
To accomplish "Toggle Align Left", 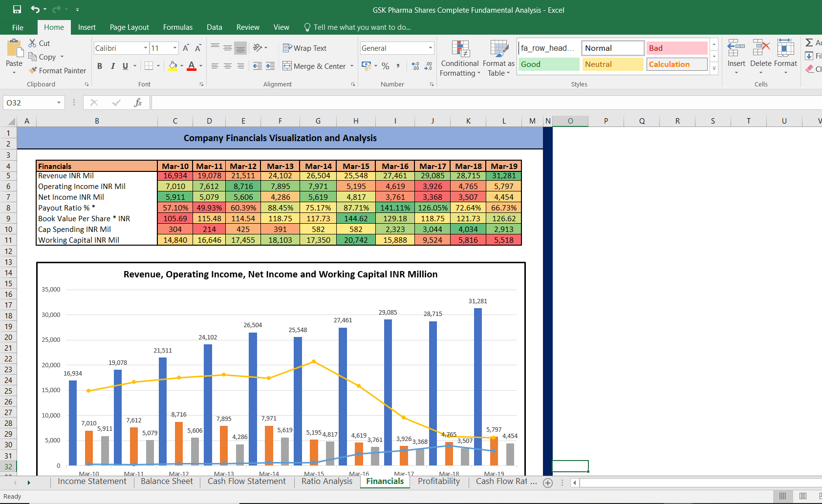I will [215, 66].
